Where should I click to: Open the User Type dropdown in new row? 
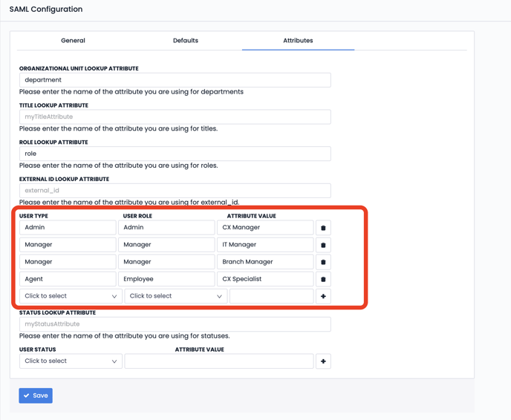(71, 296)
